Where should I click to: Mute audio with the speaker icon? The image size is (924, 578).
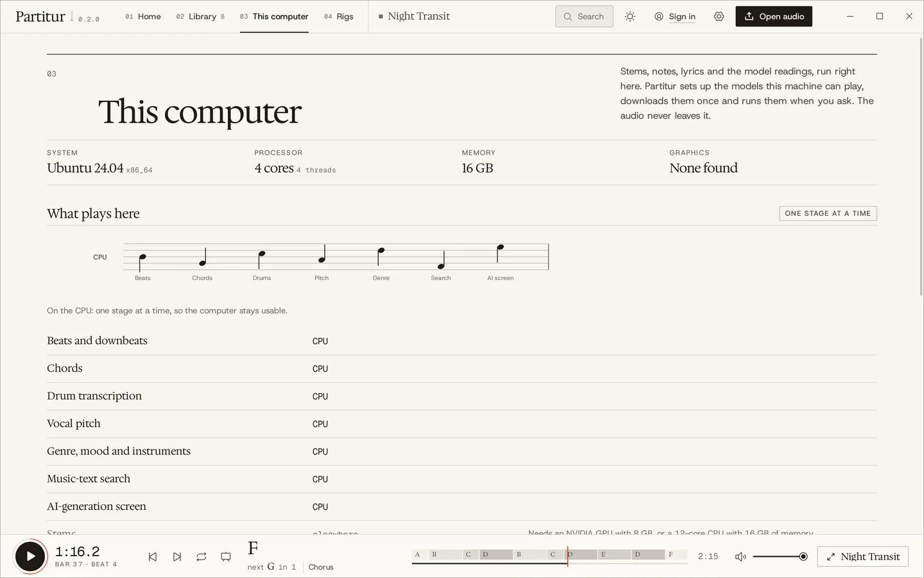coord(740,557)
